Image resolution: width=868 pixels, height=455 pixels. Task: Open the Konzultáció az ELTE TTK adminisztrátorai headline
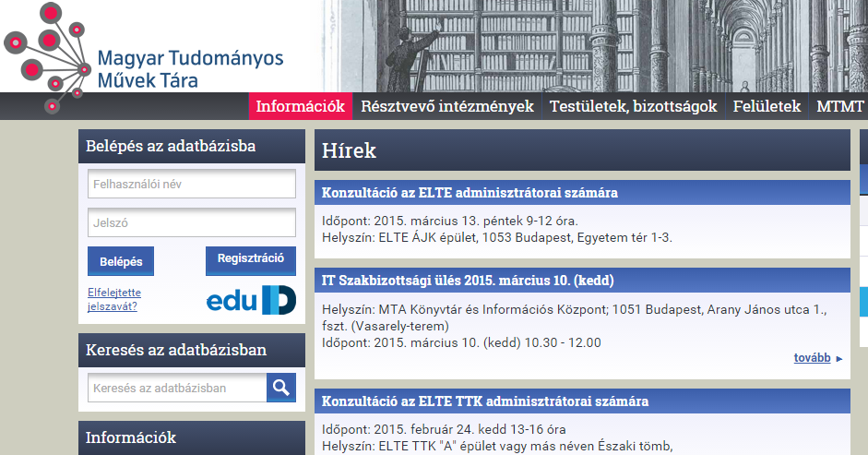[x=485, y=401]
